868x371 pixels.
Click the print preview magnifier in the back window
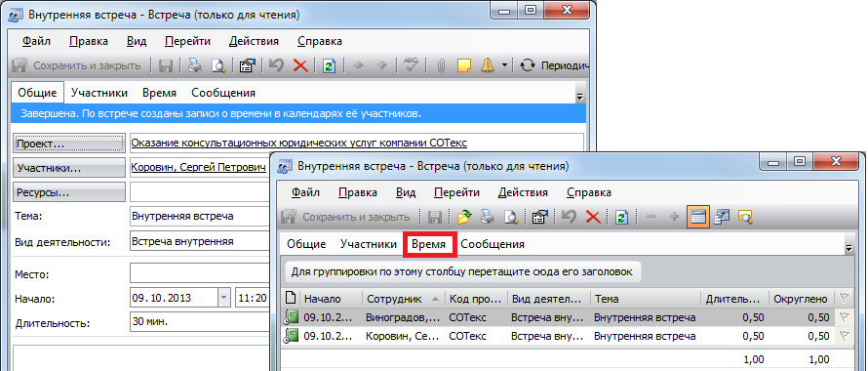pos(219,65)
